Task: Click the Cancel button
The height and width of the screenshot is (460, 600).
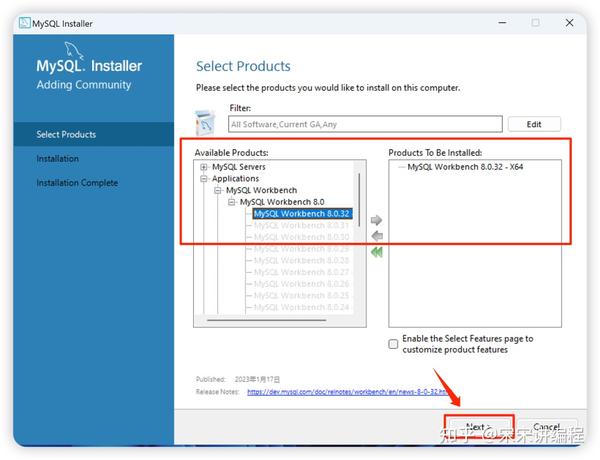Action: tap(547, 426)
